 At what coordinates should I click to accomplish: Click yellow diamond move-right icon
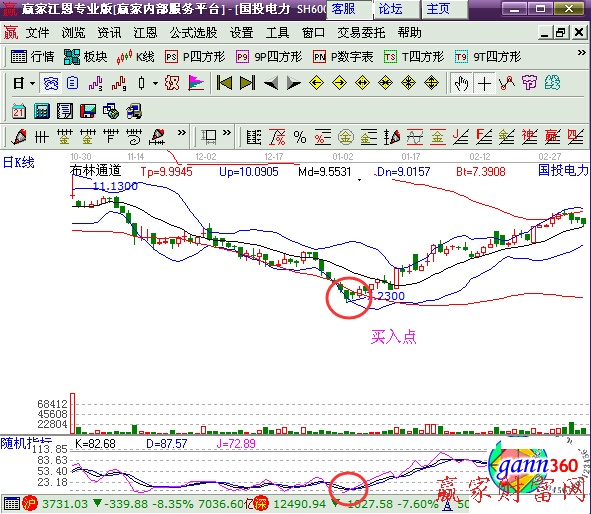(x=340, y=83)
